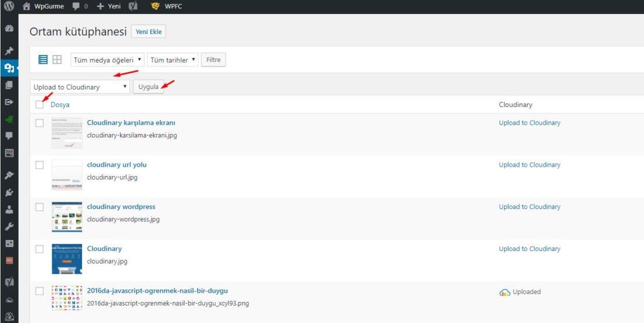The width and height of the screenshot is (644, 323).
Task: Open Media via the camera-music sidebar icon
Action: [x=9, y=68]
